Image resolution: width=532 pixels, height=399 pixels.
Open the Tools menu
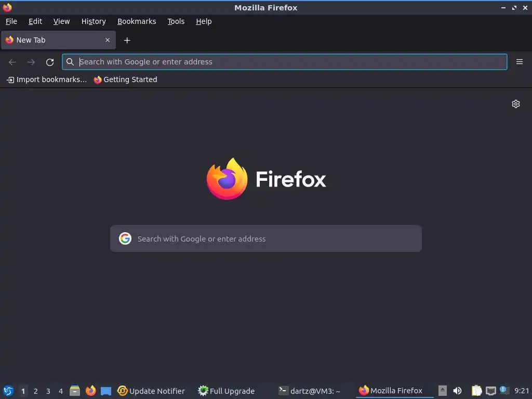point(176,21)
